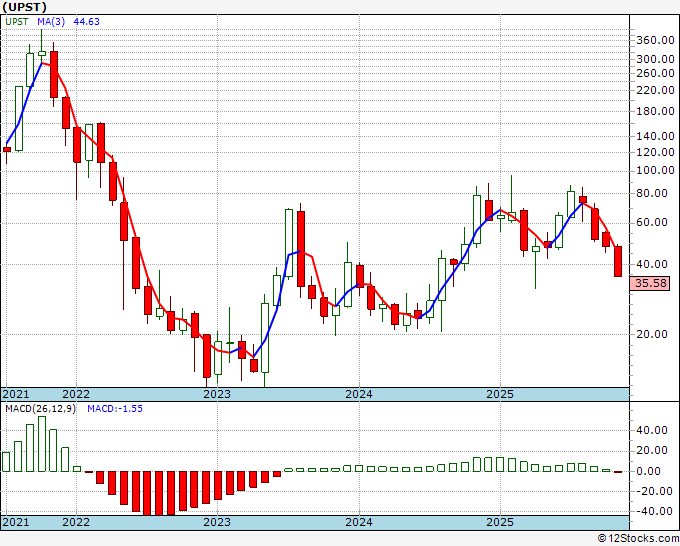The width and height of the screenshot is (680, 546).
Task: Click the 140.00 price axis label
Action: pos(655,136)
